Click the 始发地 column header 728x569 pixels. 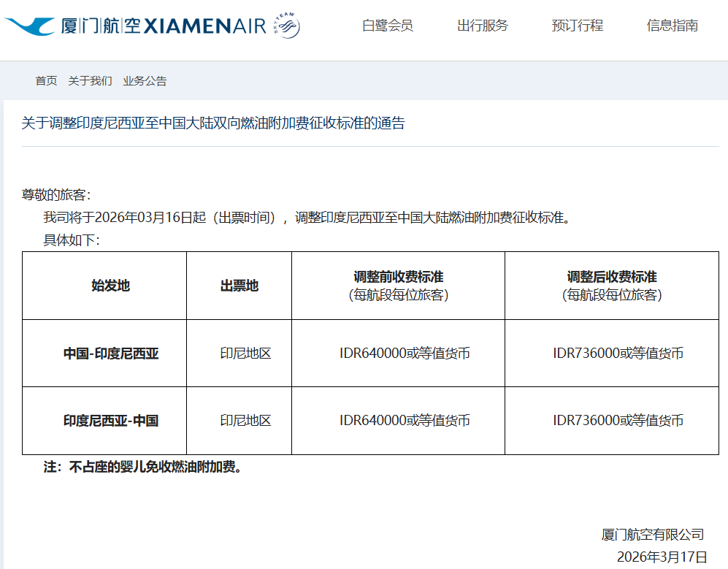[110, 286]
